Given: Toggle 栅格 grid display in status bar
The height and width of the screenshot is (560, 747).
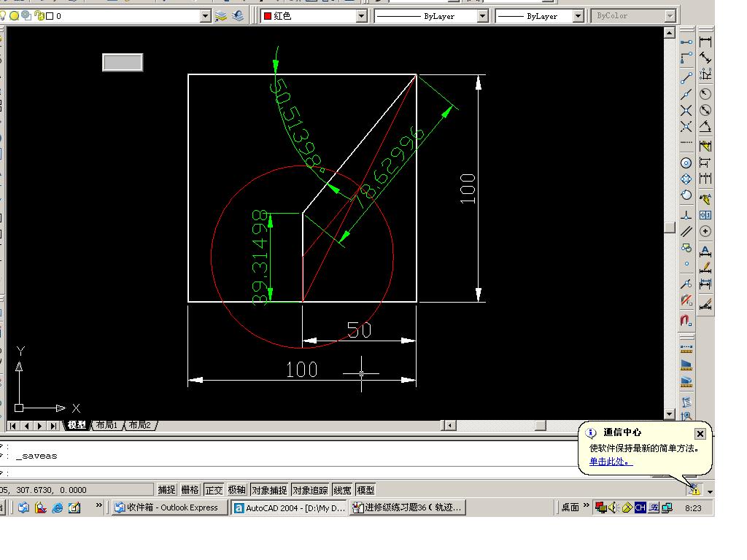Looking at the screenshot, I should 190,489.
